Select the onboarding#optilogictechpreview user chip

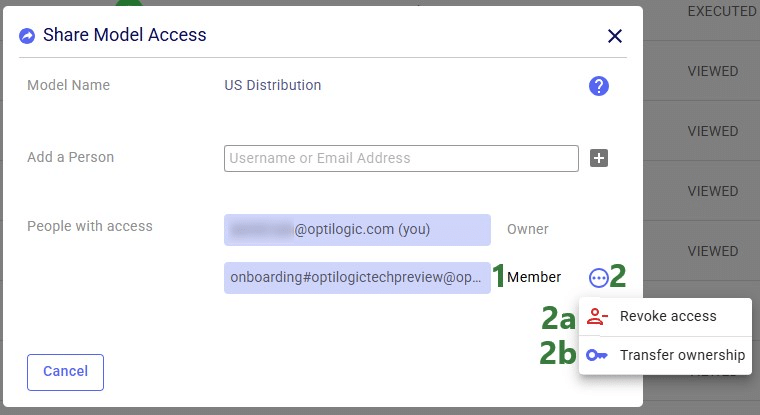357,278
